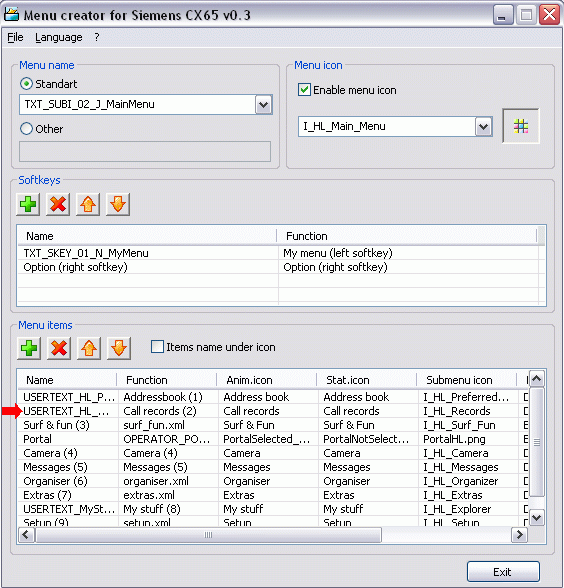Expand the TXT_SUBI_02_J_MainMenu dropdown
The height and width of the screenshot is (588, 564).
click(264, 105)
